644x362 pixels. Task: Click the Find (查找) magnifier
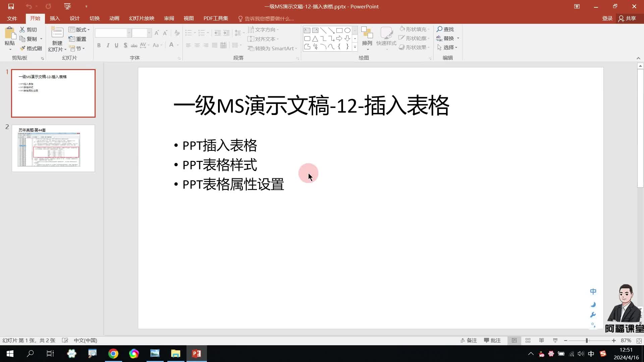[445, 29]
